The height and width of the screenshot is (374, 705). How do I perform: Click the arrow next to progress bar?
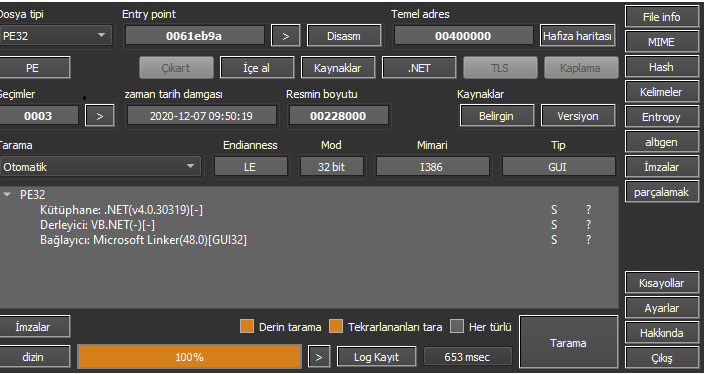319,357
